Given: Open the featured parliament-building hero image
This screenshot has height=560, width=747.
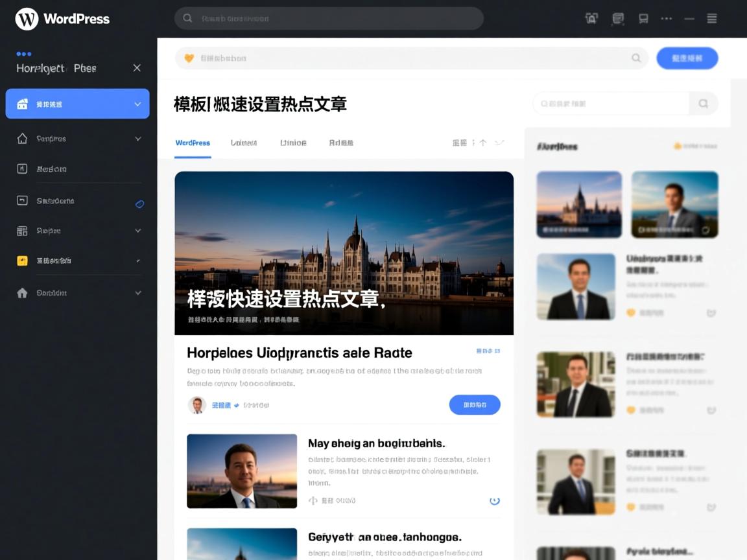Looking at the screenshot, I should point(344,253).
